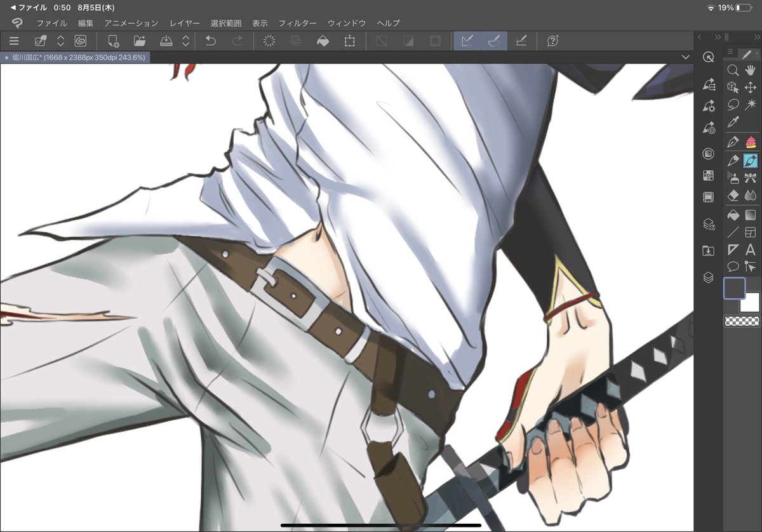The width and height of the screenshot is (762, 532).
Task: Open the ファイル menu
Action: pos(51,23)
